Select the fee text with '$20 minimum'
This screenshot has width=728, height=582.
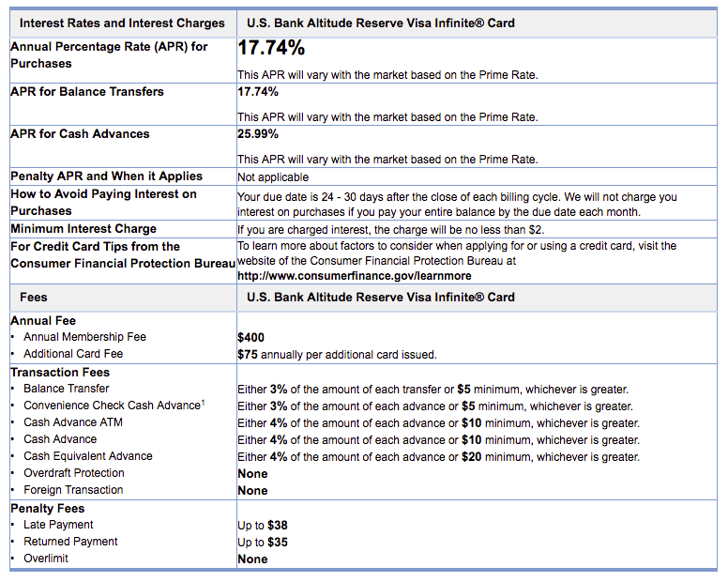pyautogui.click(x=438, y=457)
